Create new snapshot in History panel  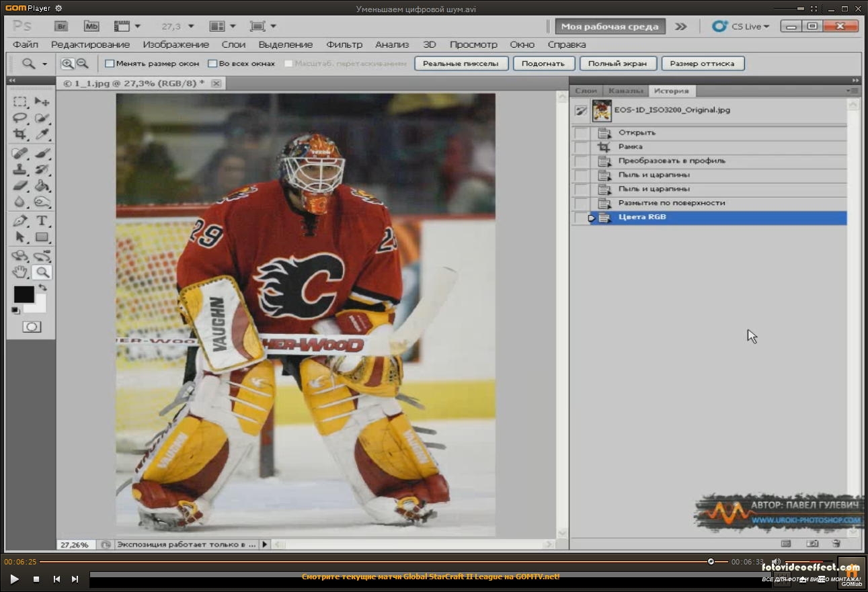(812, 543)
